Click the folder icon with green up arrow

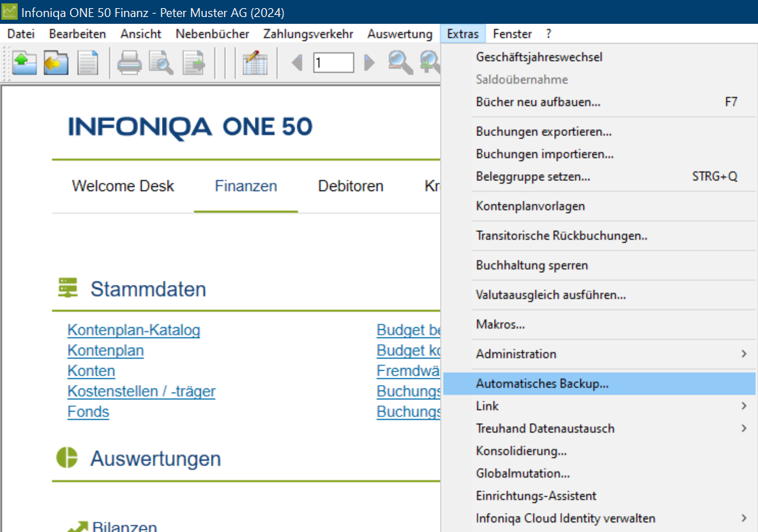24,63
